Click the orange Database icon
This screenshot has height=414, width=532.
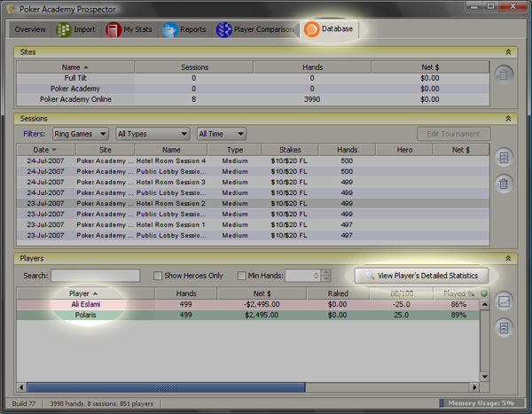pos(311,29)
